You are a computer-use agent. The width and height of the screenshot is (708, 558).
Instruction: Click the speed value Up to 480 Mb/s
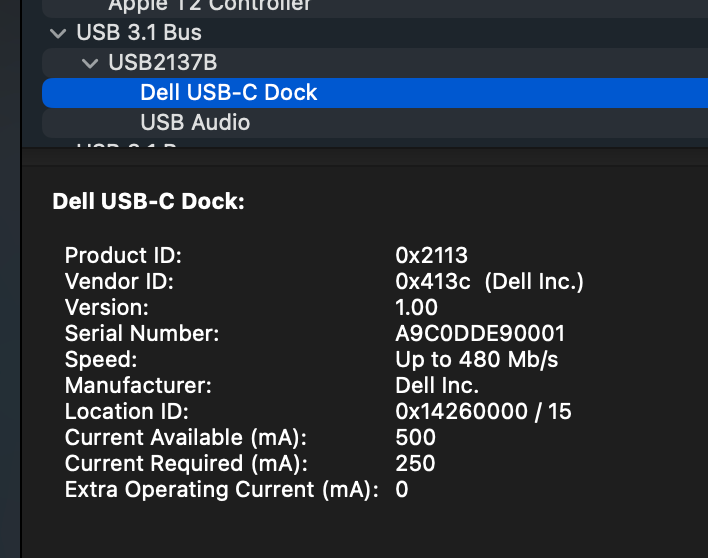coord(477,360)
